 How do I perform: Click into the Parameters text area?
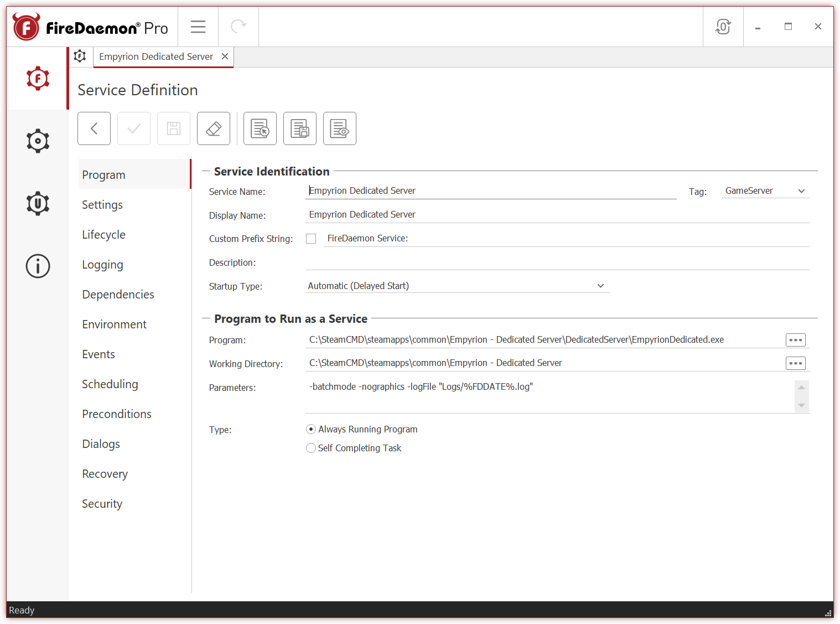(x=549, y=396)
